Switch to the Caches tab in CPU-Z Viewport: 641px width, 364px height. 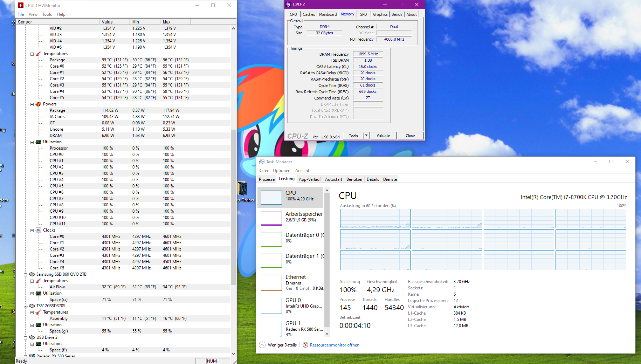pos(309,14)
